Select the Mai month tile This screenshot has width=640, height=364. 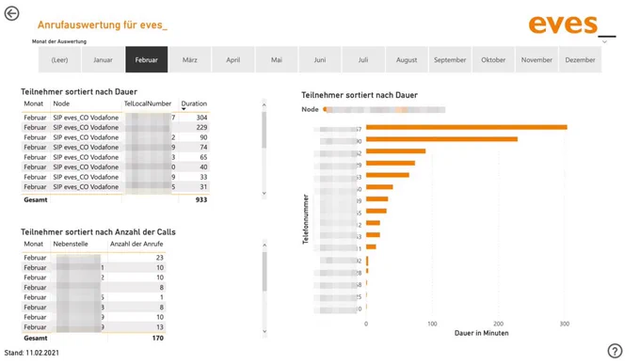click(x=277, y=59)
